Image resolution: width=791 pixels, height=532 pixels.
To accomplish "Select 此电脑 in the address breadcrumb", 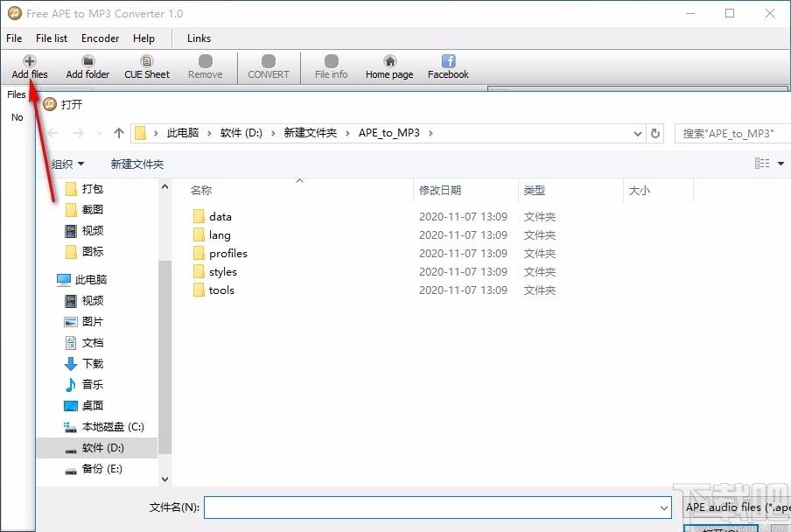I will tap(183, 133).
